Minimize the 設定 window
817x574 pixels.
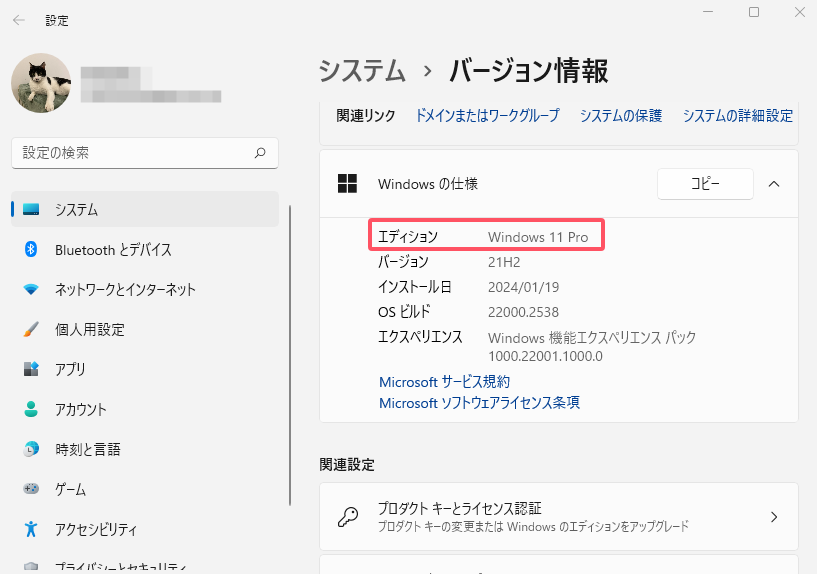[x=708, y=12]
